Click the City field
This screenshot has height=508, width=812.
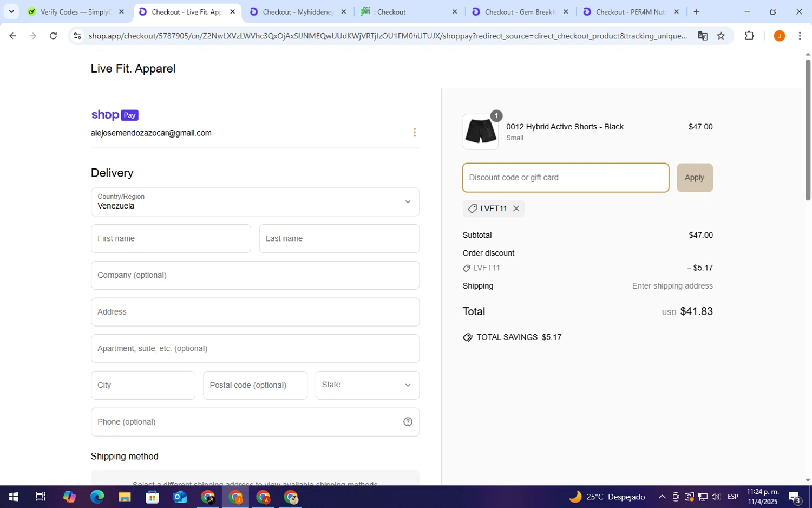143,385
